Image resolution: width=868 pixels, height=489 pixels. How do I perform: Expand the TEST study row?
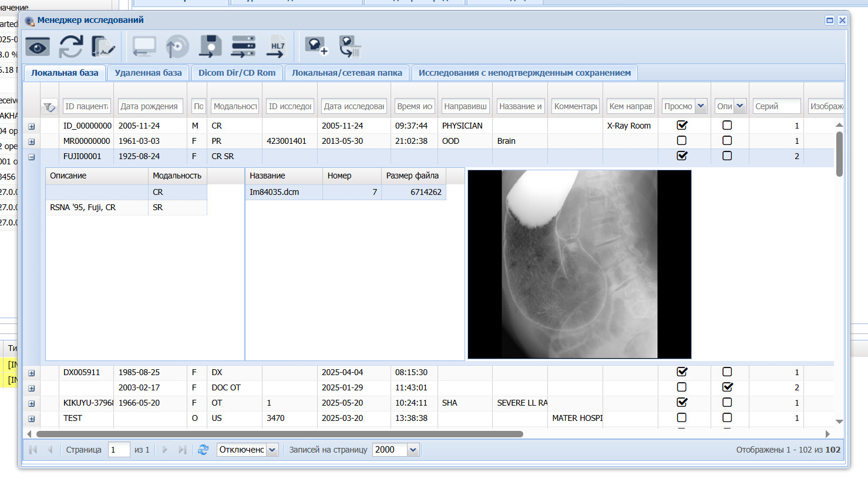point(32,419)
